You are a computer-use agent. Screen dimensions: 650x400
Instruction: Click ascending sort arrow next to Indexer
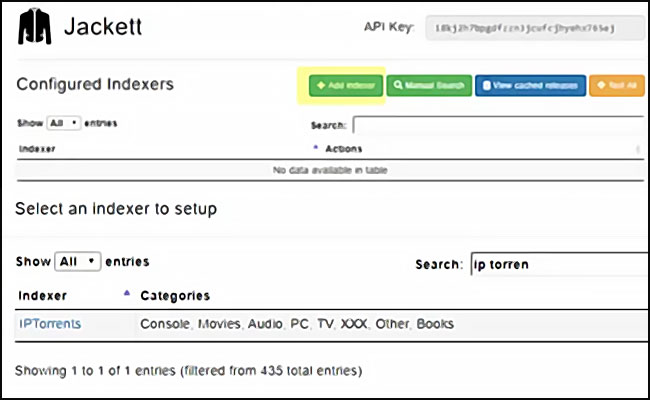click(x=127, y=293)
